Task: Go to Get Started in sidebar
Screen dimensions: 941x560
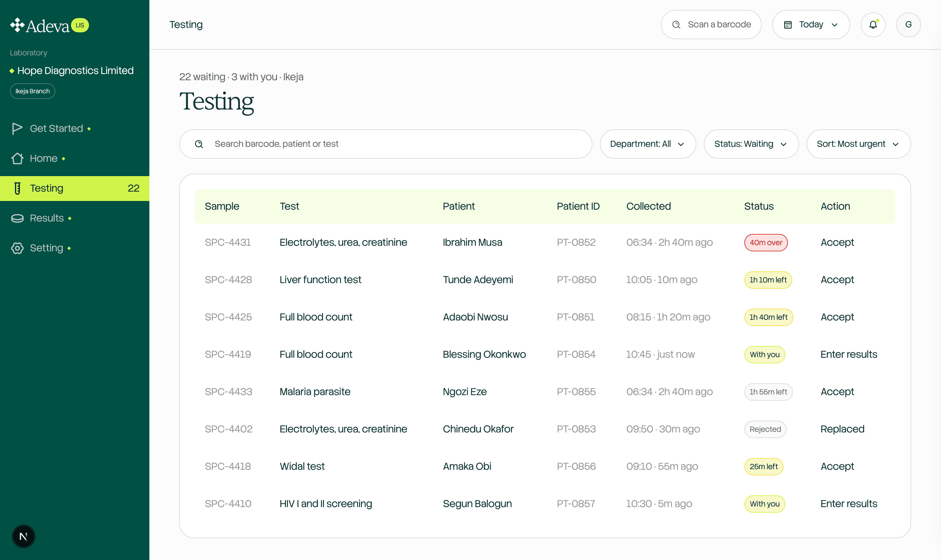Action: tap(75, 129)
